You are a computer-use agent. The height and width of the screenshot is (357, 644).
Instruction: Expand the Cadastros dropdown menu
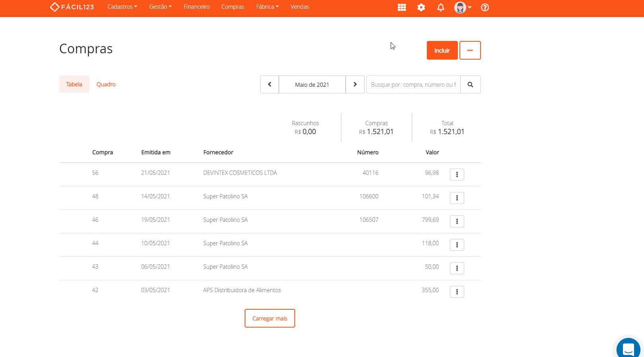pyautogui.click(x=122, y=7)
